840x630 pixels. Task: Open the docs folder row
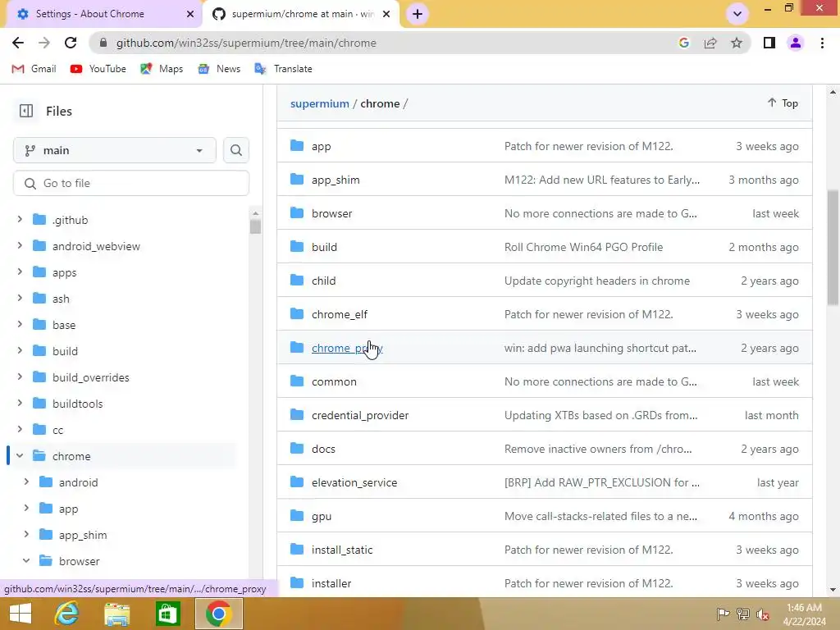[545, 449]
